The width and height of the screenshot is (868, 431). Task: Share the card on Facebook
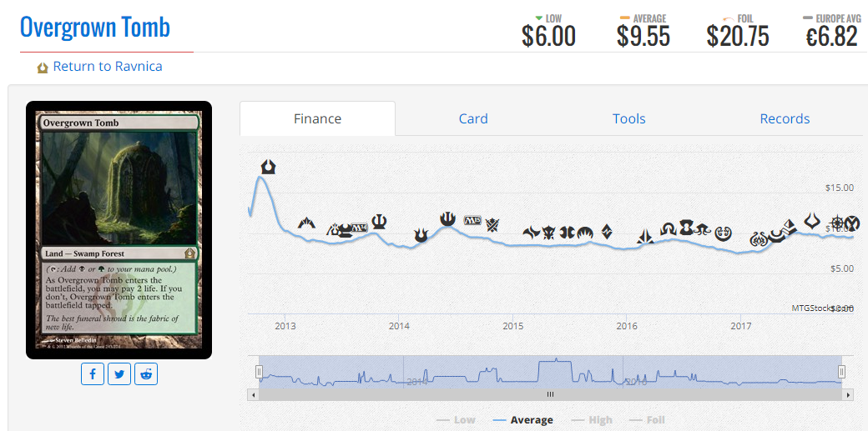pos(93,374)
